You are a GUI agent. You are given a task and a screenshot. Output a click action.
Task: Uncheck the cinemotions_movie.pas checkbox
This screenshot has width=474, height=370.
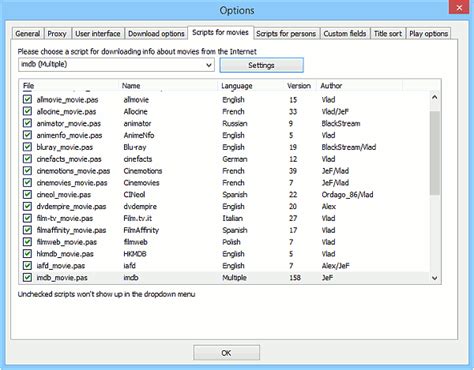coord(27,171)
